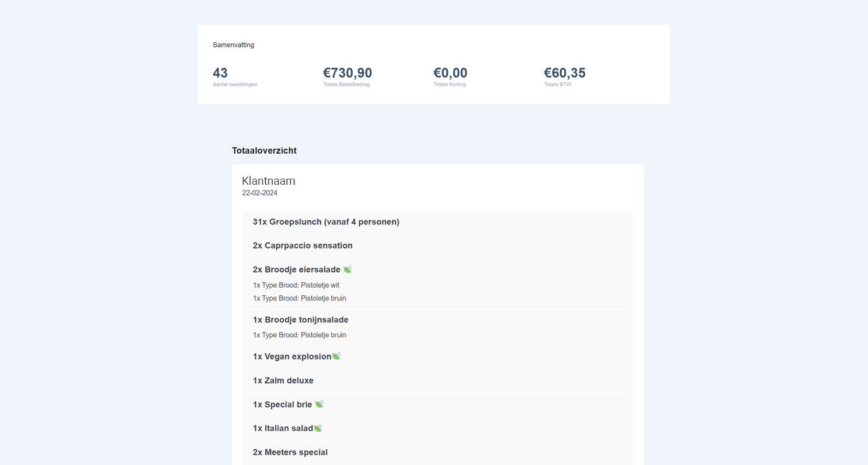Click the Totale BTW label

(x=558, y=84)
